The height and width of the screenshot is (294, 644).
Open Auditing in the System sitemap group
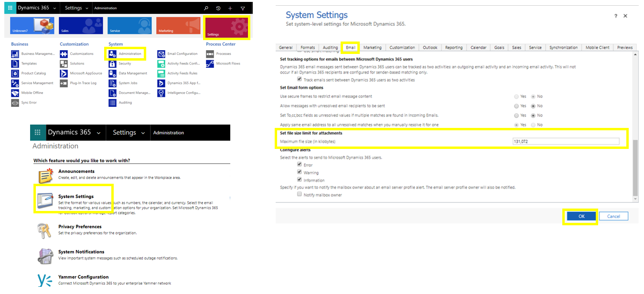[120, 103]
